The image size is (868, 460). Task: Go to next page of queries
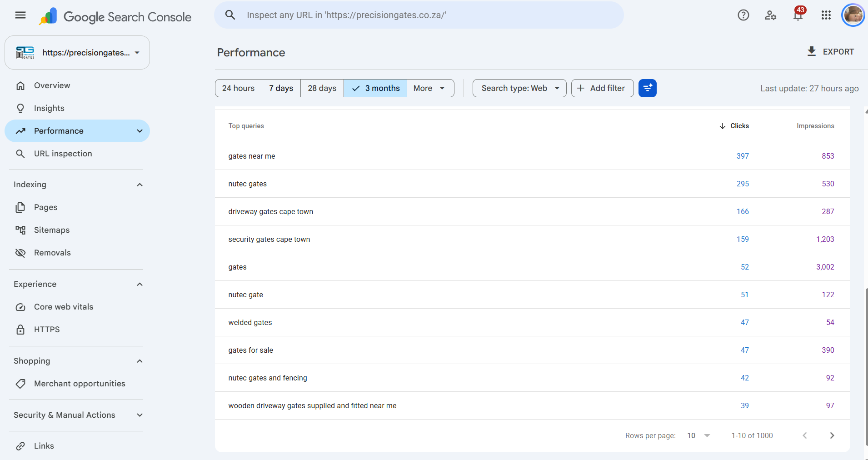tap(832, 435)
